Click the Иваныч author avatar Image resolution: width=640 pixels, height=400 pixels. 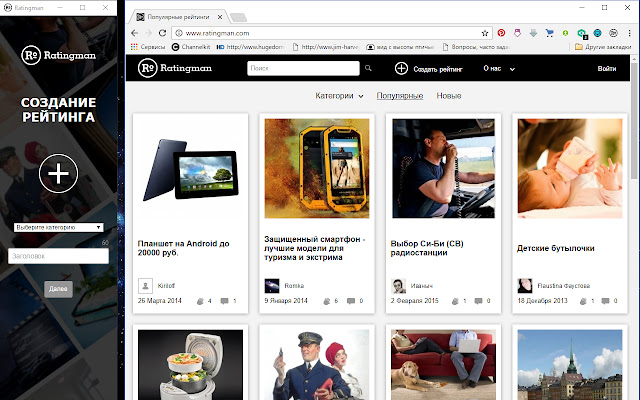[398, 286]
